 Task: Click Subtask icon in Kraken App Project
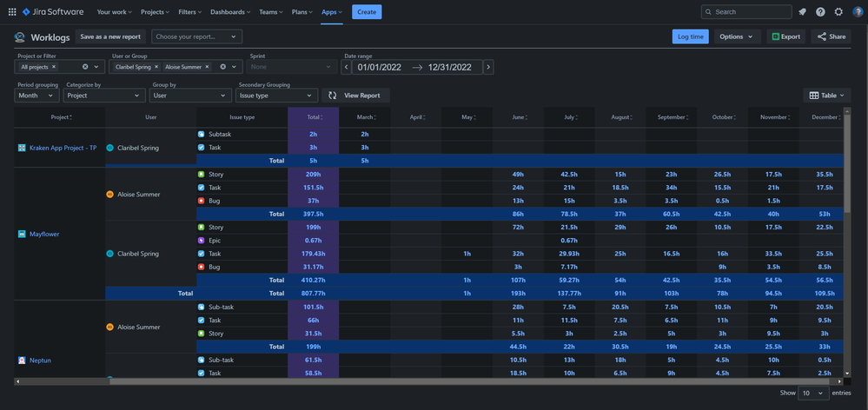pyautogui.click(x=201, y=135)
